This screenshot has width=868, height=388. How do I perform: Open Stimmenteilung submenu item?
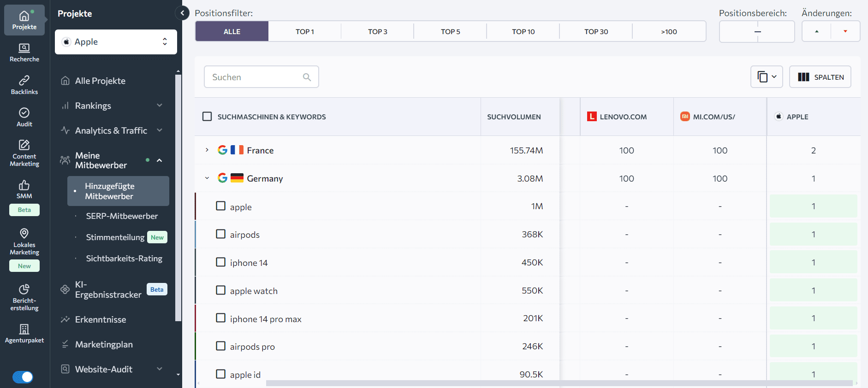click(115, 237)
